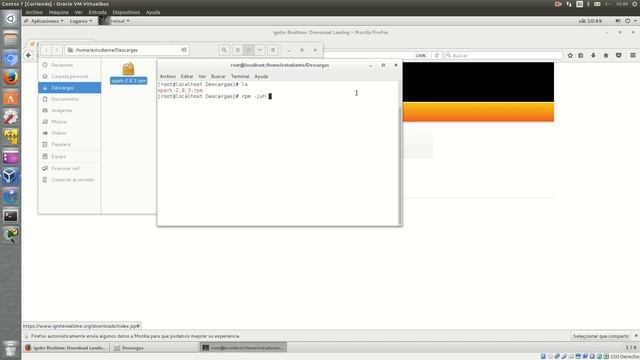Viewport: 640px width, 360px height.
Task: Click the clock sáb 10:49 in top bar
Action: pyautogui.click(x=590, y=21)
